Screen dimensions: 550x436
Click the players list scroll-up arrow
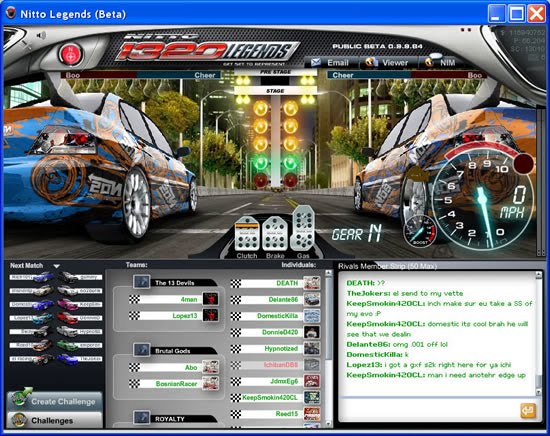328,273
